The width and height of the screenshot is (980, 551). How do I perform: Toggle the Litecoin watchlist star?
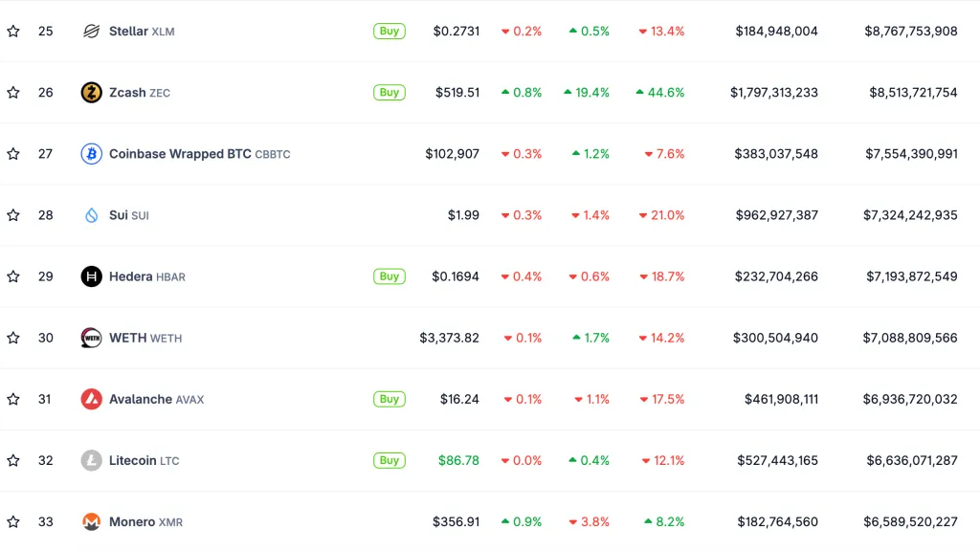click(x=13, y=460)
